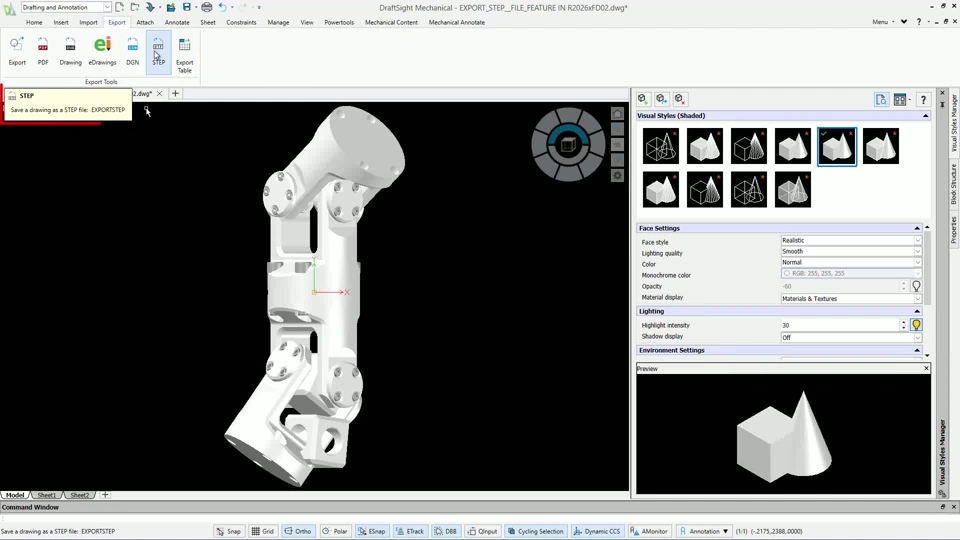Click the print icon in quick access toolbar

[x=206, y=7]
